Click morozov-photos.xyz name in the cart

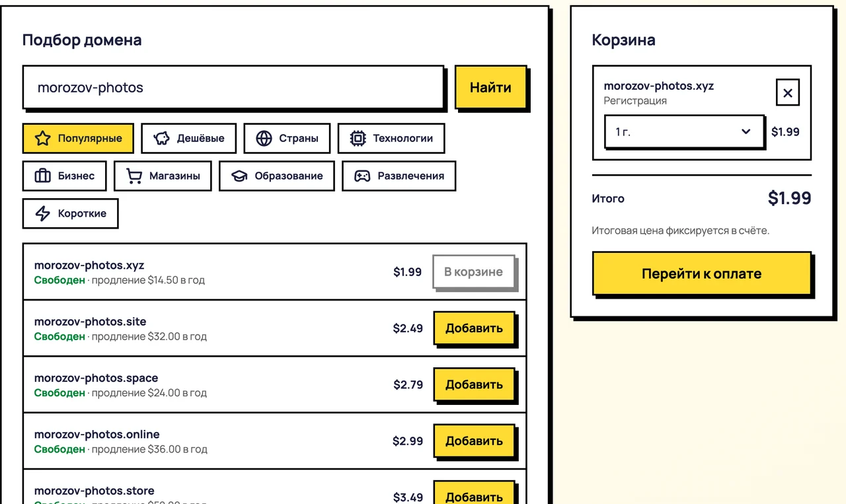tap(659, 86)
